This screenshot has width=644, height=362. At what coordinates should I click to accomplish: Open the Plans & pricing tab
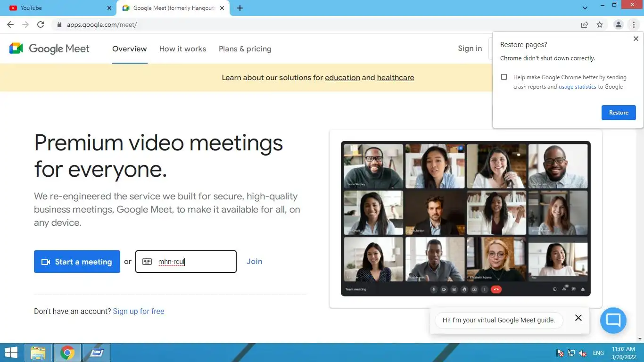[245, 49]
